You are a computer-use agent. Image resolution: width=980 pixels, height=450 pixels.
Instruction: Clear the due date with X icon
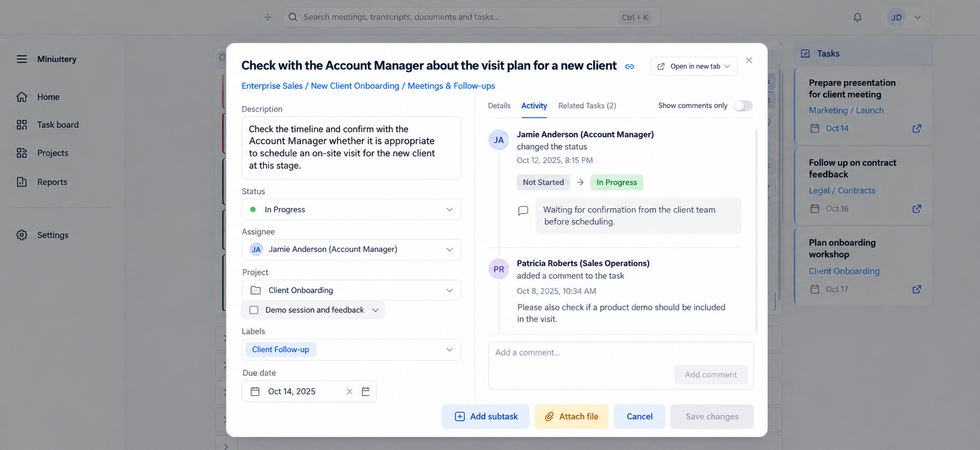(349, 391)
